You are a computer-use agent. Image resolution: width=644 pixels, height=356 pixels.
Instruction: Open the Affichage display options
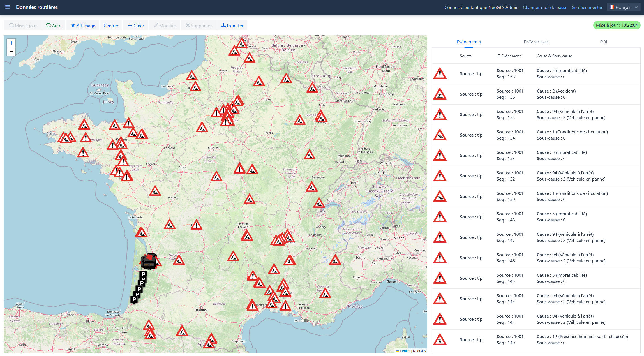click(83, 26)
